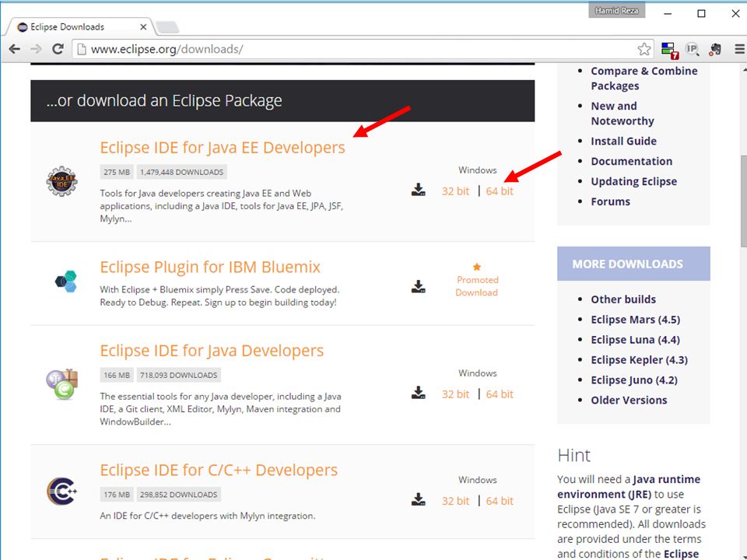Open Eclipse IDE for C/C++ Developers title

219,470
